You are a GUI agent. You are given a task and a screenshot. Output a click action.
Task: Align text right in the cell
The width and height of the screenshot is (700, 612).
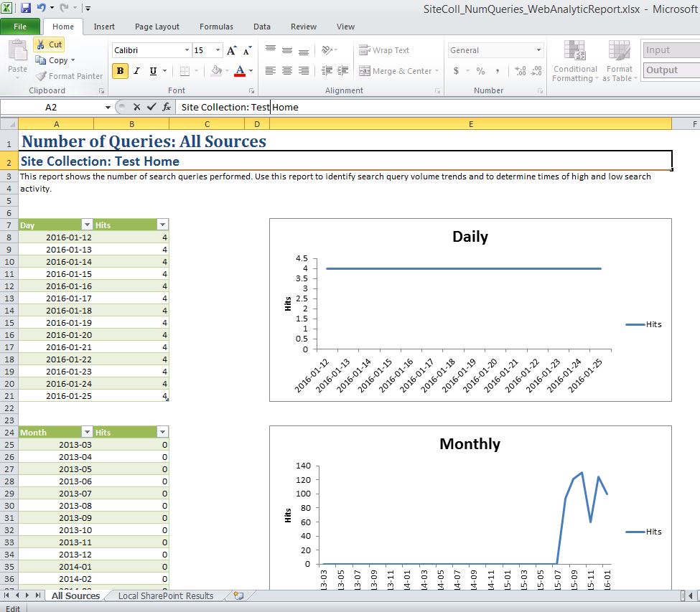(304, 71)
